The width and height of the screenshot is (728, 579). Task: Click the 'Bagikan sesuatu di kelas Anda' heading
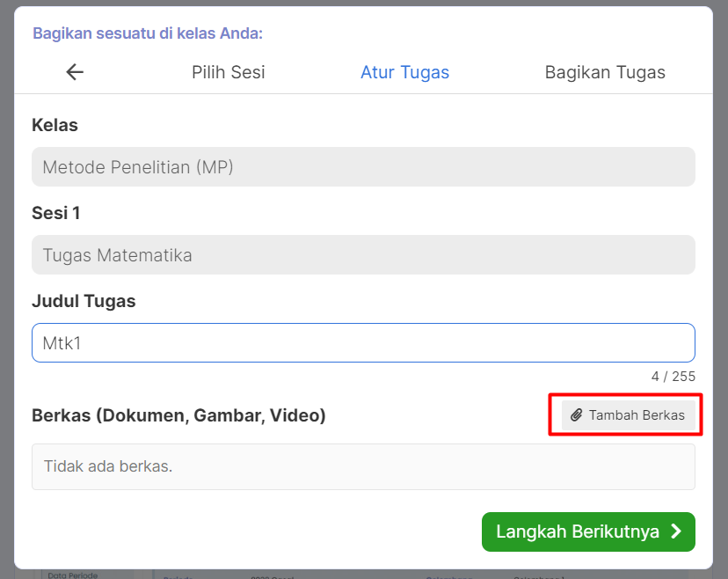click(148, 33)
